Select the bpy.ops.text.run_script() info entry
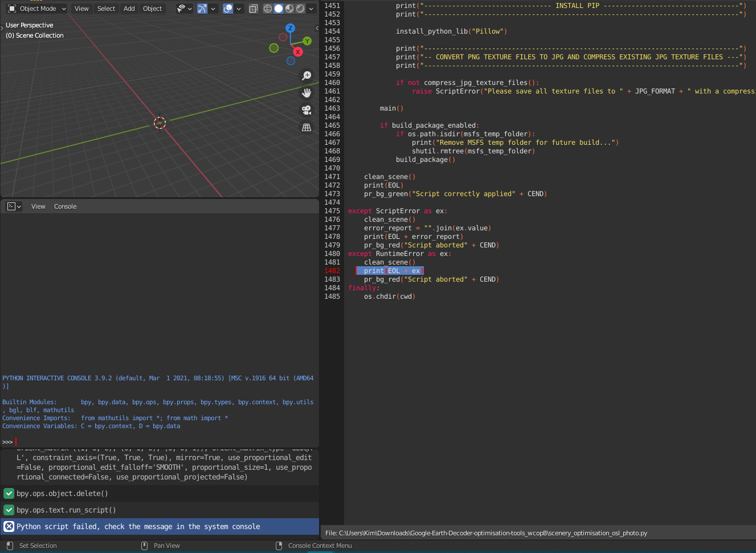 [x=160, y=510]
